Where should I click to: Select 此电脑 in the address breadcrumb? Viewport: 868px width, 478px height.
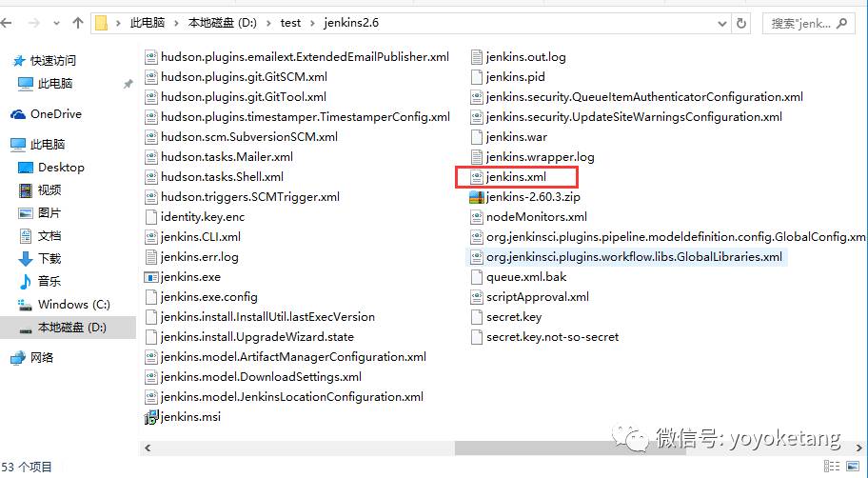click(148, 23)
